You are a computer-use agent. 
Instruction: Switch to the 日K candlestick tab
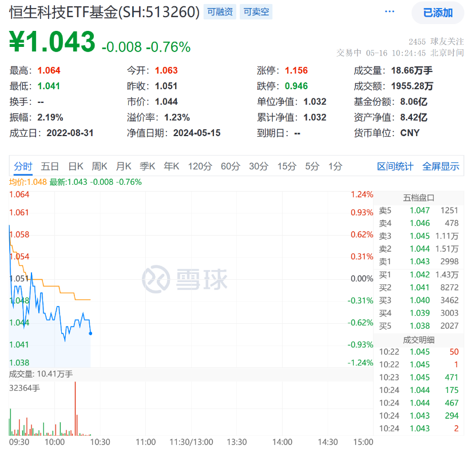click(75, 166)
